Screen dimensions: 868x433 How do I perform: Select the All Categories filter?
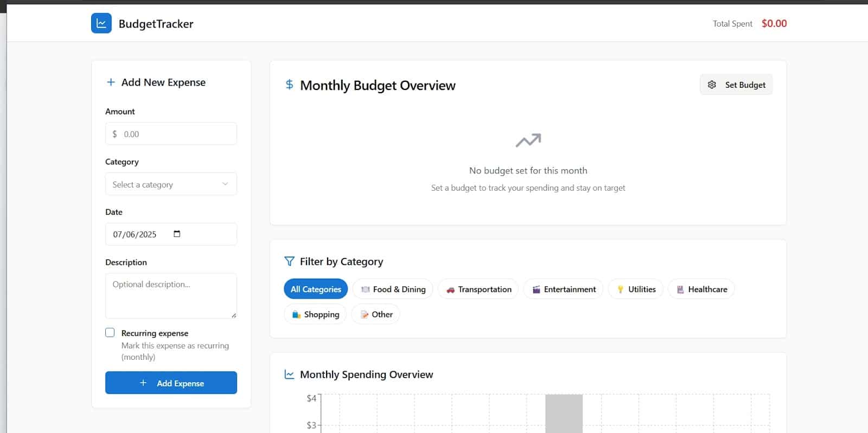pyautogui.click(x=316, y=289)
